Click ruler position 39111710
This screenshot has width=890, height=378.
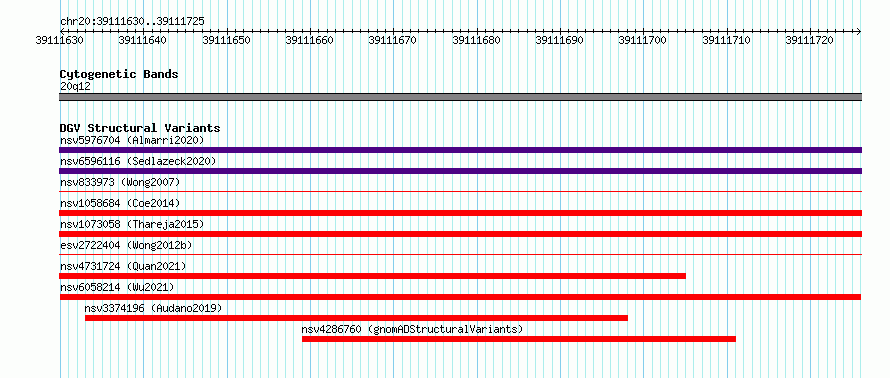click(x=727, y=40)
